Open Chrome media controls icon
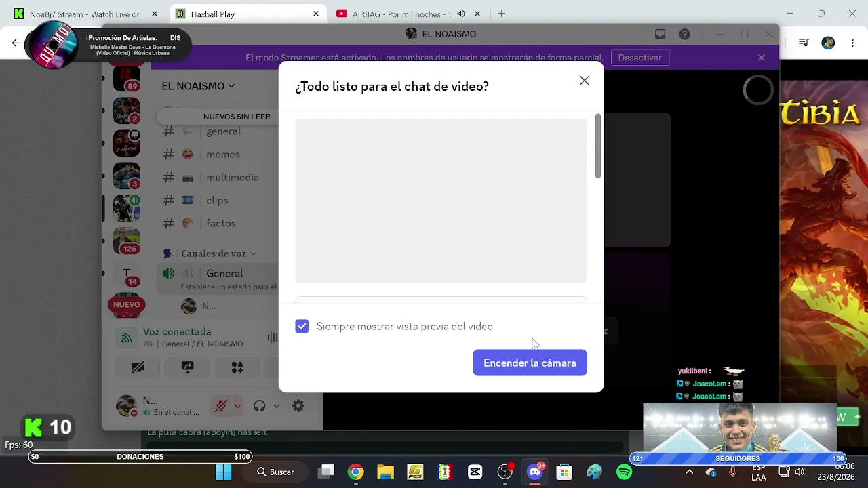The image size is (868, 488). 804,43
